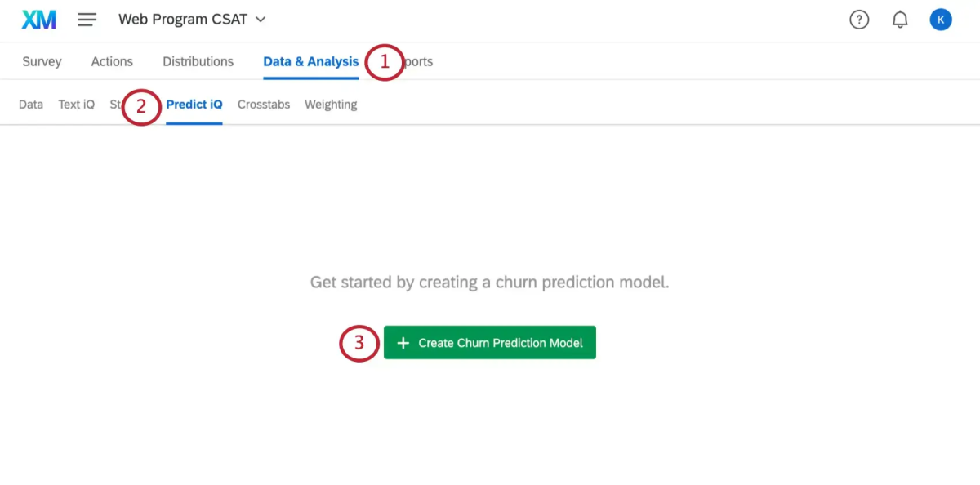Click the XM logo
The width and height of the screenshot is (980, 485).
(x=37, y=19)
